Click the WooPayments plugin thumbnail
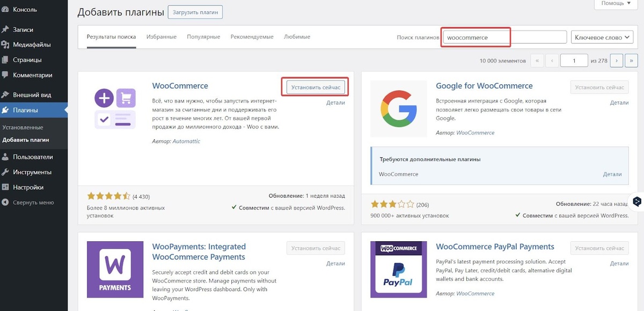 point(115,269)
